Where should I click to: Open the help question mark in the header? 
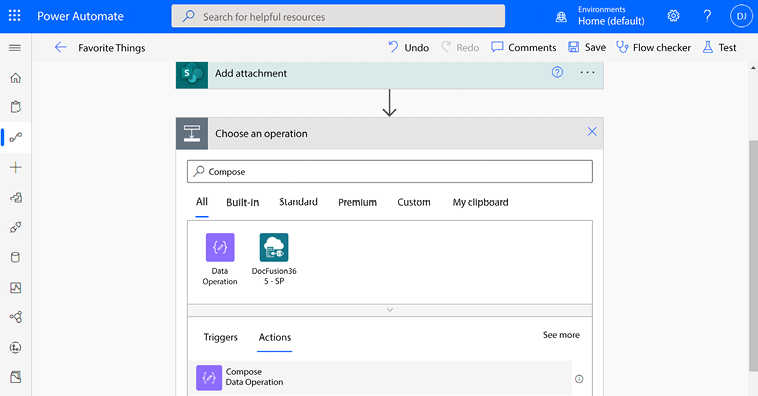(707, 16)
